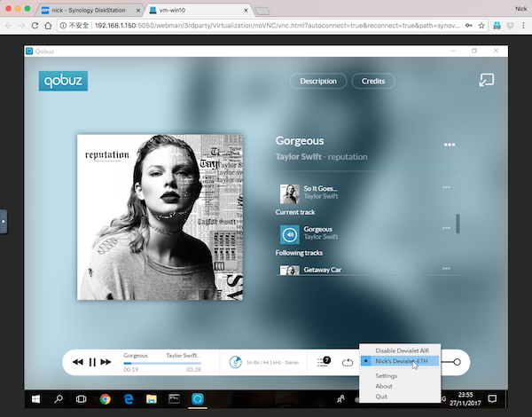Bookmark this page star icon

tap(481, 26)
